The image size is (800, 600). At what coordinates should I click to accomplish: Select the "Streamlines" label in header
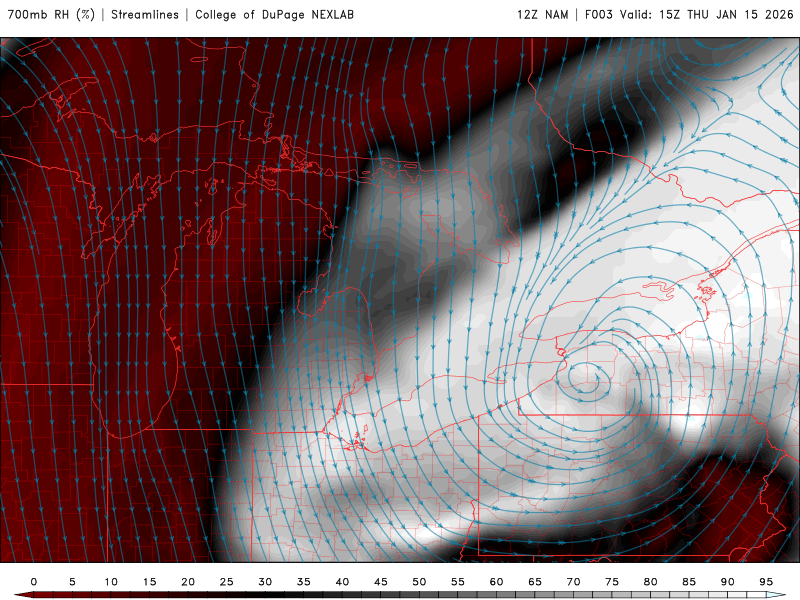pos(145,14)
